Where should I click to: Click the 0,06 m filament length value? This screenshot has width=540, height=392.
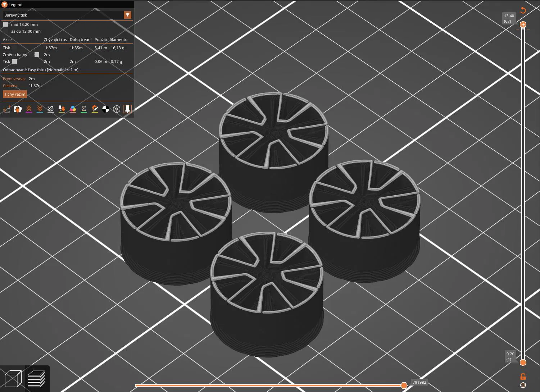point(101,61)
